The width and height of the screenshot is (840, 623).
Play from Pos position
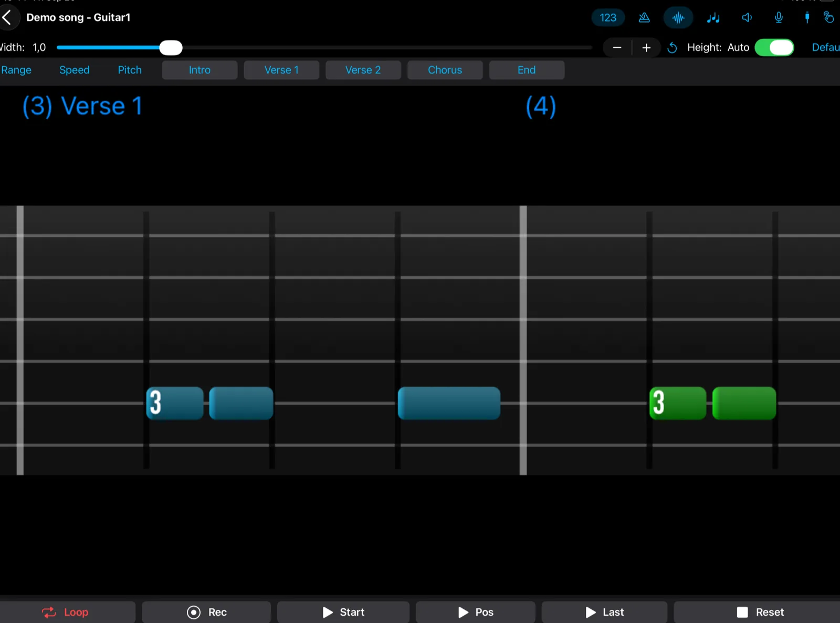tap(476, 612)
